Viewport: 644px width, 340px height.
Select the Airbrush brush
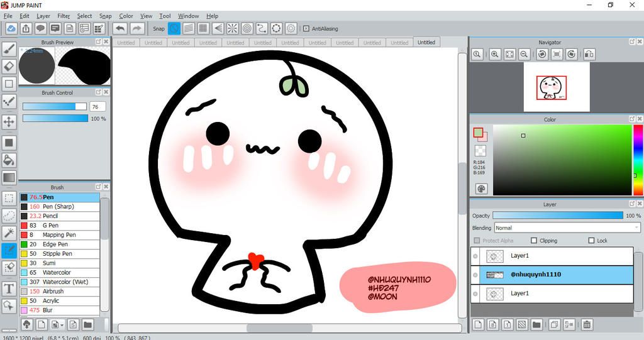coord(60,292)
